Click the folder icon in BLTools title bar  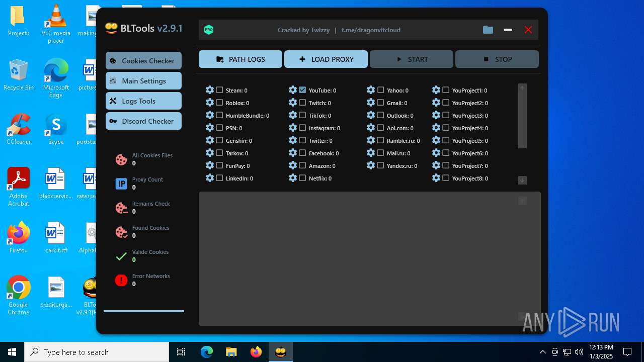point(488,30)
